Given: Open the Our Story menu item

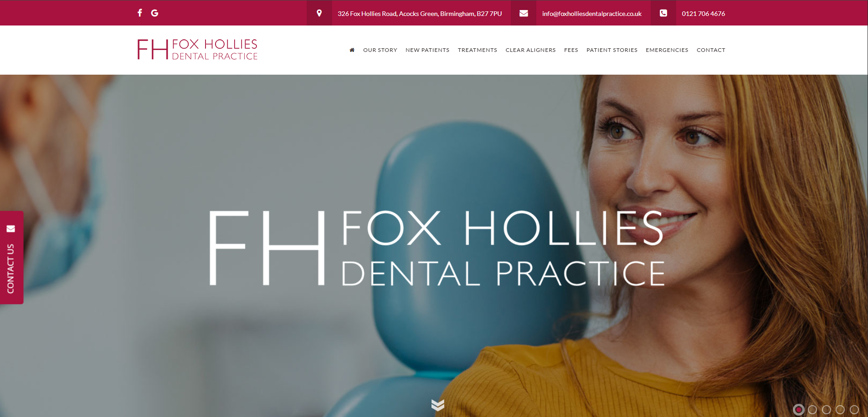Looking at the screenshot, I should click(380, 50).
